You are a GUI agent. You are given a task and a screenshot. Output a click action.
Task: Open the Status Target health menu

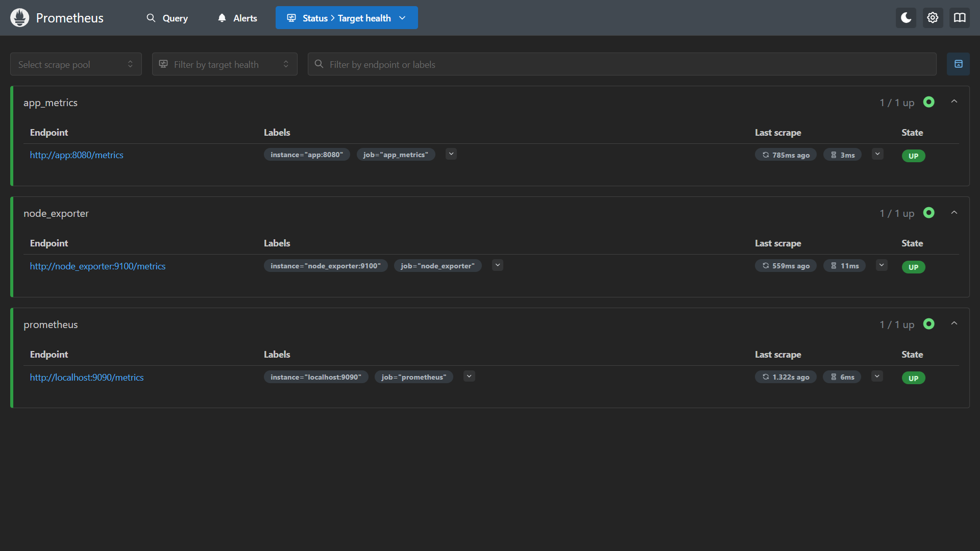[347, 18]
